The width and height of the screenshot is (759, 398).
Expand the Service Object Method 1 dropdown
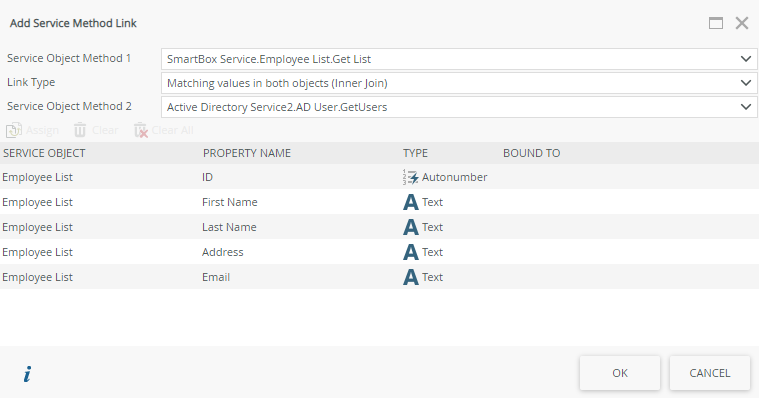point(746,59)
